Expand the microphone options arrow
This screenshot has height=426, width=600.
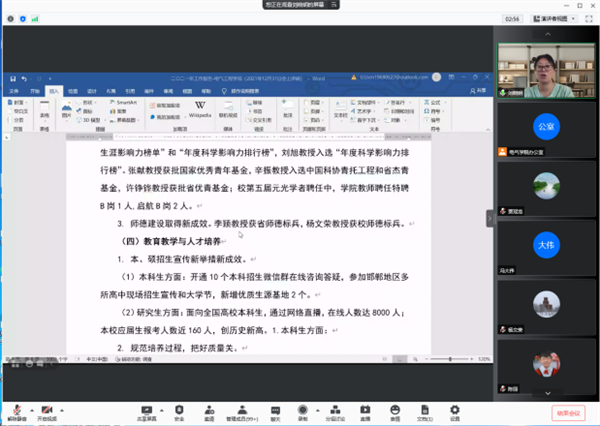point(31,409)
